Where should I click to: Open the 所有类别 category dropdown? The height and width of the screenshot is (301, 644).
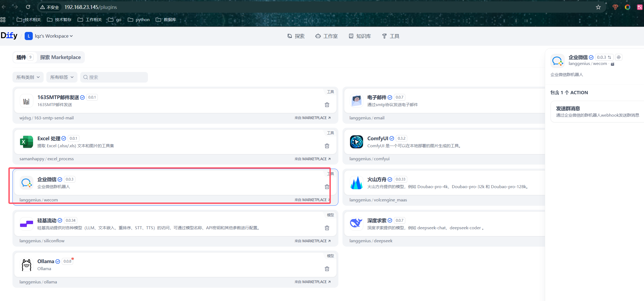coord(28,77)
